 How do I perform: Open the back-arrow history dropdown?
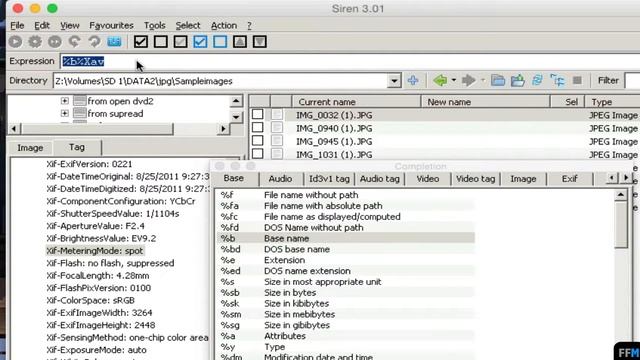click(x=453, y=80)
